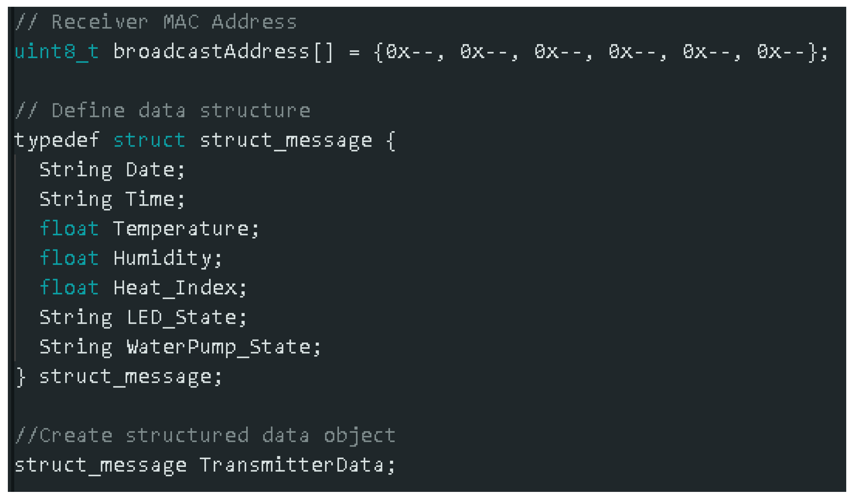Place cursor on the Time field

pyautogui.click(x=150, y=199)
